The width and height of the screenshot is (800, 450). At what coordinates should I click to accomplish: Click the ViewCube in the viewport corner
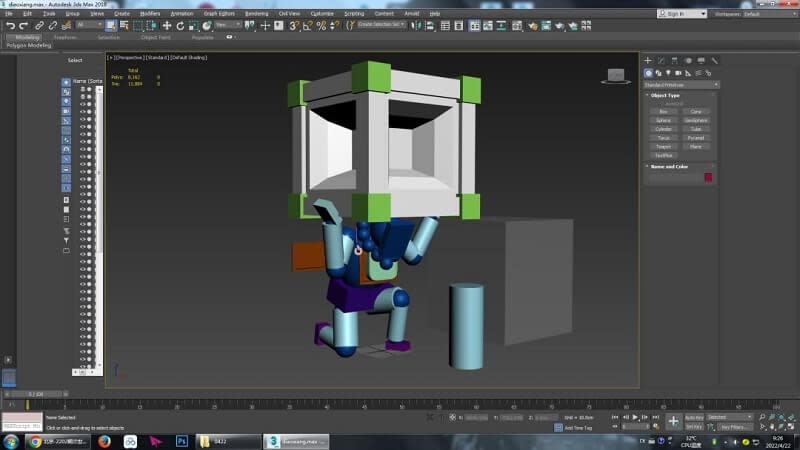tap(616, 74)
